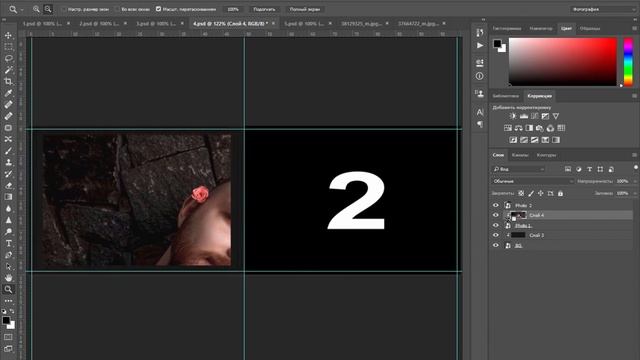Image resolution: width=640 pixels, height=360 pixels.
Task: Add a Black & White adjustment
Action: (x=529, y=128)
